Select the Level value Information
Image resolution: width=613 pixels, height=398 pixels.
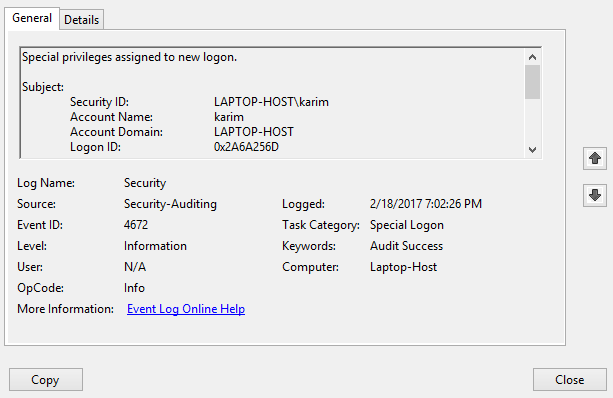coord(155,246)
